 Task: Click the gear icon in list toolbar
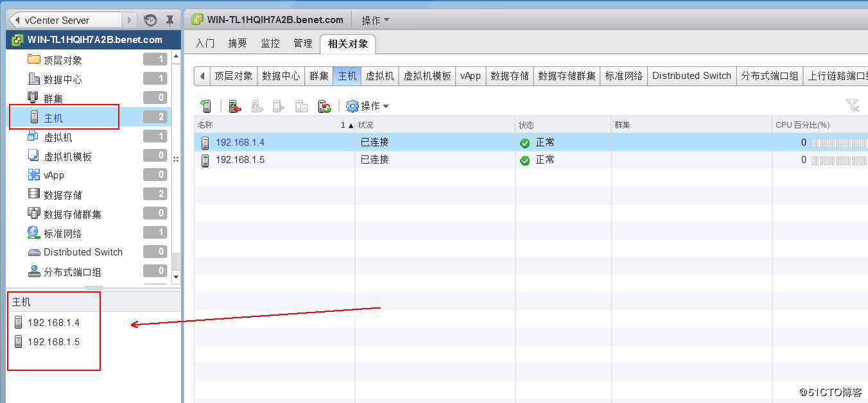click(x=352, y=106)
